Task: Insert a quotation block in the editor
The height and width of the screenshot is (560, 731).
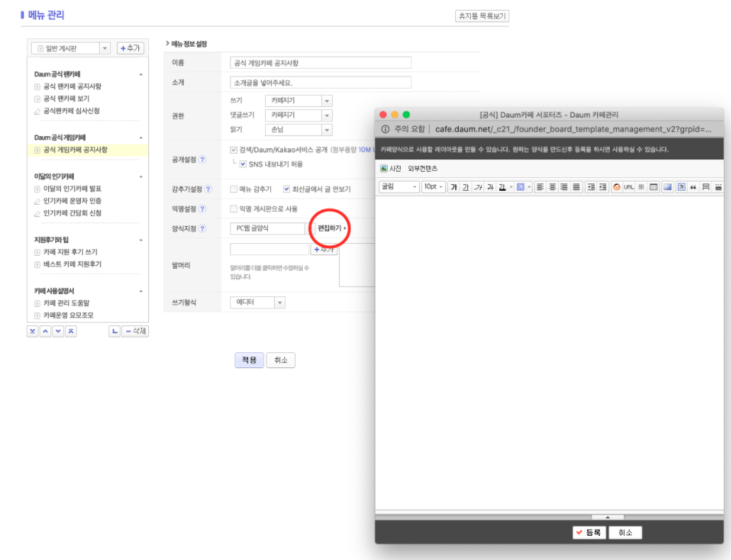Action: click(x=693, y=187)
